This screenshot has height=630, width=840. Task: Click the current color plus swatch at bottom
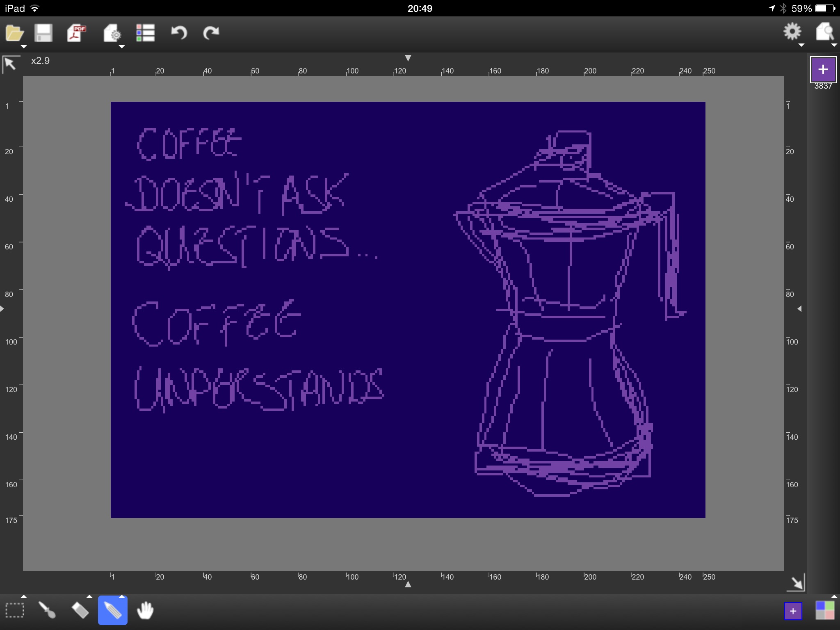click(793, 611)
